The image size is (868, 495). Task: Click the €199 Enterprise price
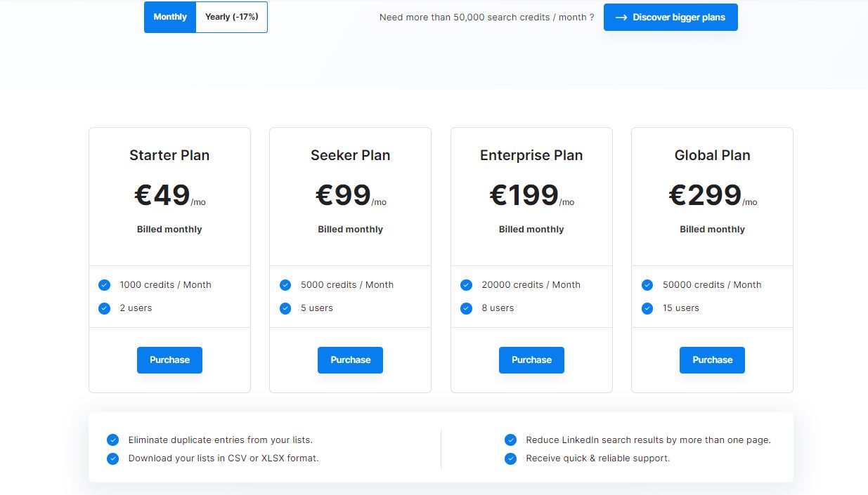coord(524,195)
